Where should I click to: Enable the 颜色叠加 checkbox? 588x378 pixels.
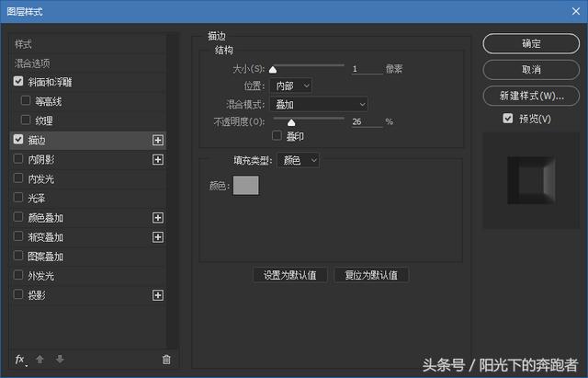tap(18, 217)
